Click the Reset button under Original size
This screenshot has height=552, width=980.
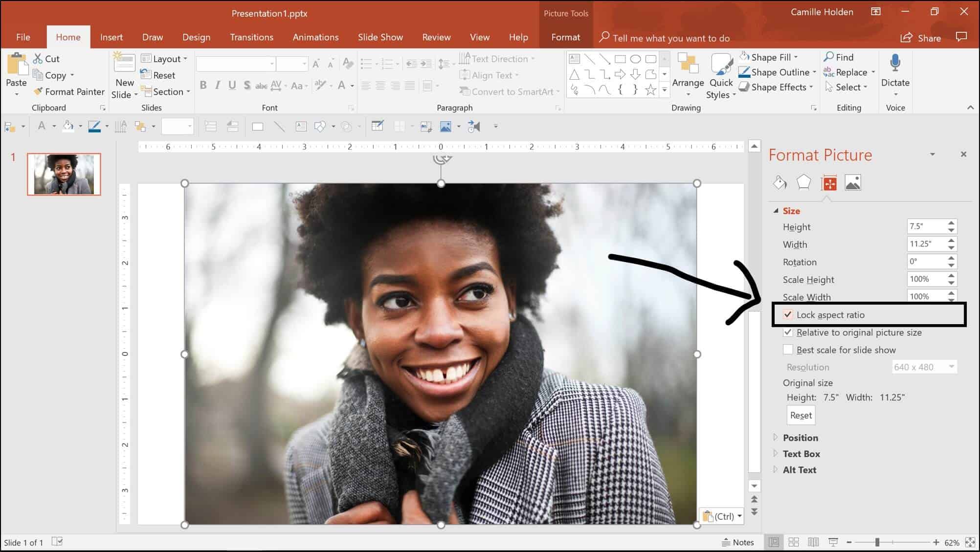pyautogui.click(x=801, y=415)
